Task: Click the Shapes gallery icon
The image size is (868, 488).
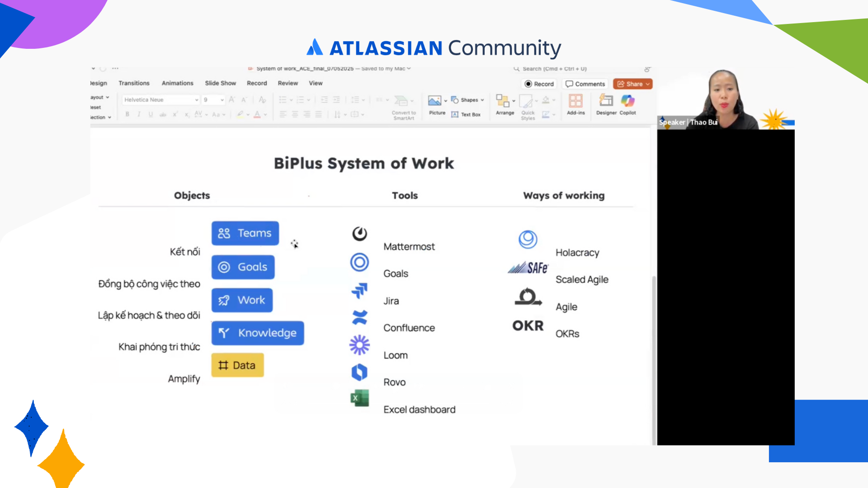Action: click(x=455, y=100)
